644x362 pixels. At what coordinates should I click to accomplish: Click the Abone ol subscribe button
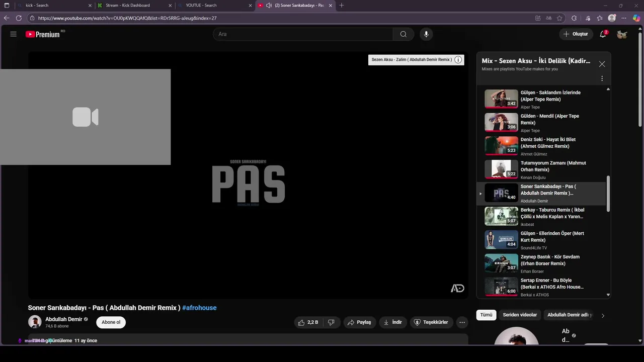coord(111,322)
